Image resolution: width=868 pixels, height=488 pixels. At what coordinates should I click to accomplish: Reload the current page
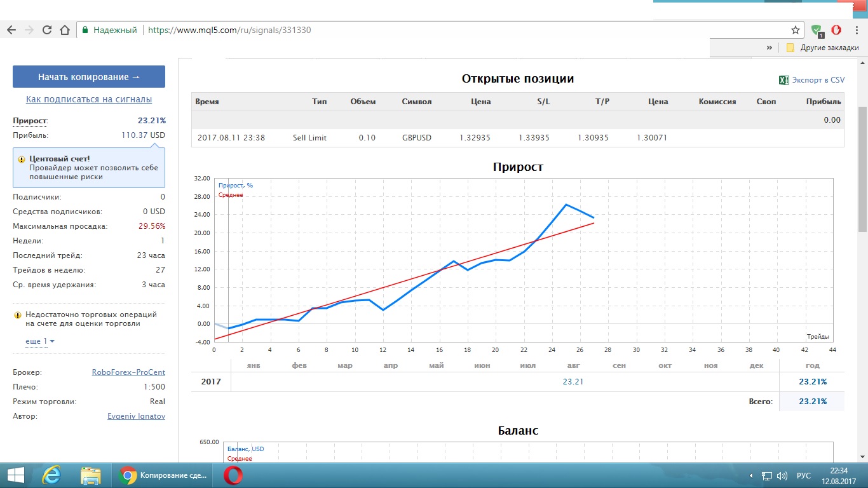(47, 30)
